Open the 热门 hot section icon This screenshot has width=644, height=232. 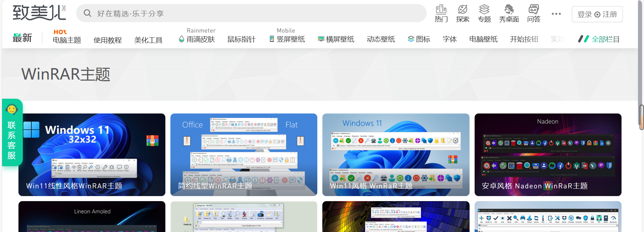coord(441,13)
